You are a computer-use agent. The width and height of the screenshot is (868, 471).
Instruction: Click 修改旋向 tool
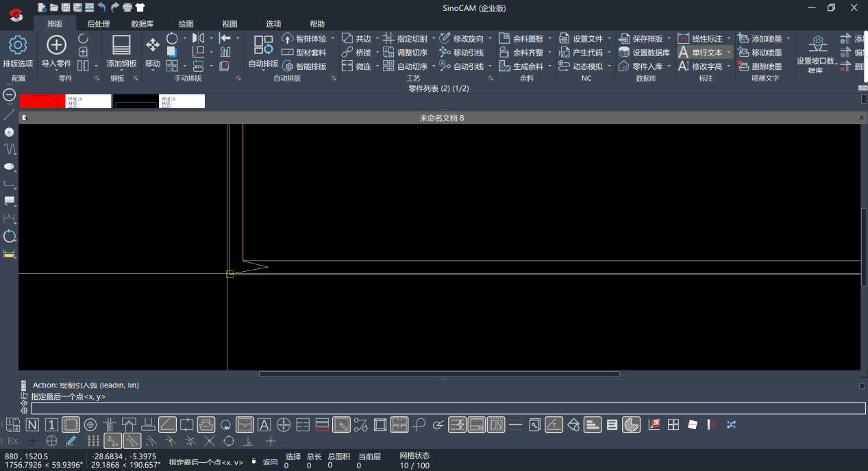462,39
